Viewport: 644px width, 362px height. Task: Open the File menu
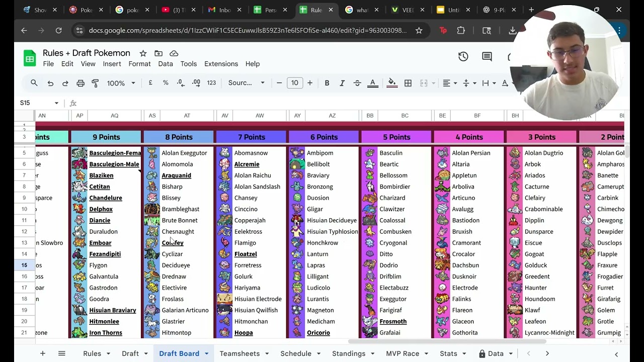point(48,64)
